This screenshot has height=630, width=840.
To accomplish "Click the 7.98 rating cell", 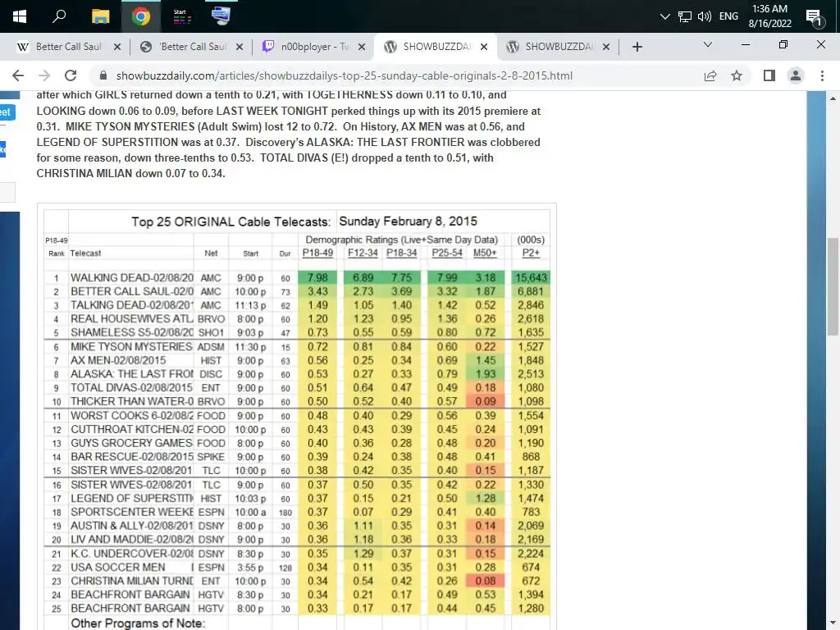I will tap(317, 277).
